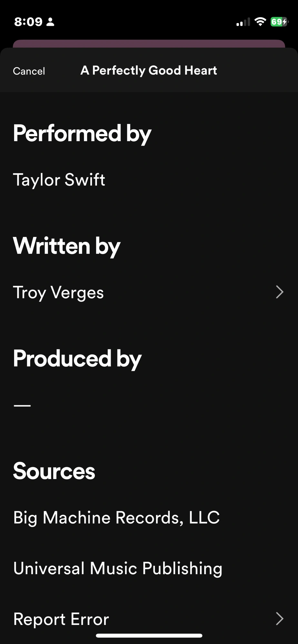
Task: Open songwriter Troy Verges details
Action: (x=58, y=292)
